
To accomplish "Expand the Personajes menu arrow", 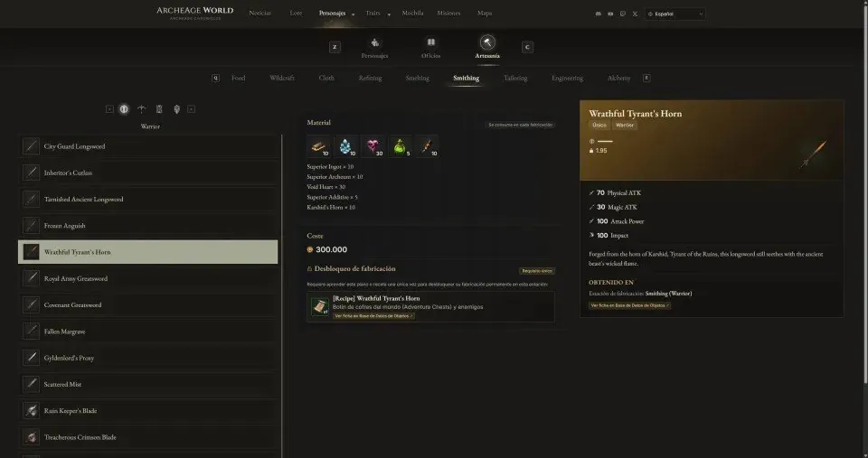I will pos(354,14).
